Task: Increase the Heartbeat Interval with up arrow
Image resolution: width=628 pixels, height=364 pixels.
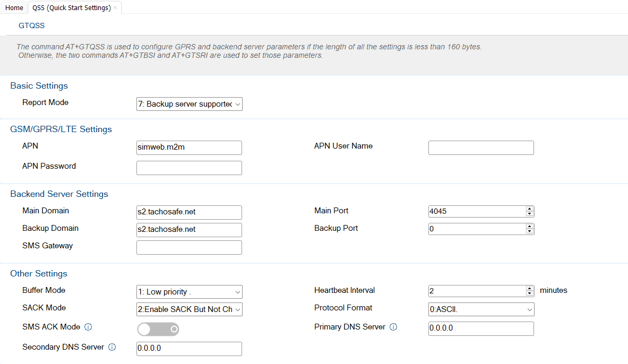Action: (x=529, y=289)
